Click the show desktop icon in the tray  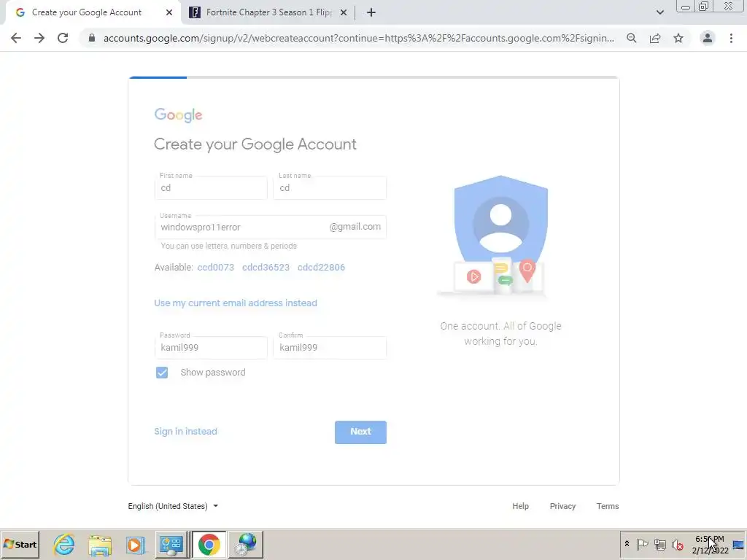pyautogui.click(x=738, y=544)
